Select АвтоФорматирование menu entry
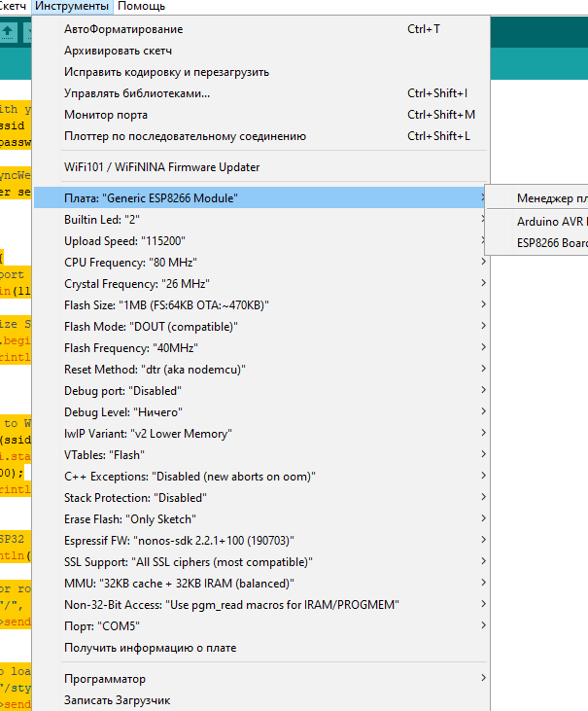Image resolution: width=588 pixels, height=711 pixels. (x=261, y=29)
